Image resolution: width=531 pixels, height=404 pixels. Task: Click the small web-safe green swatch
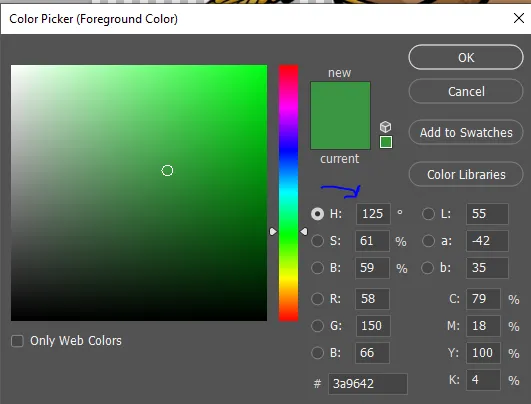pos(386,142)
